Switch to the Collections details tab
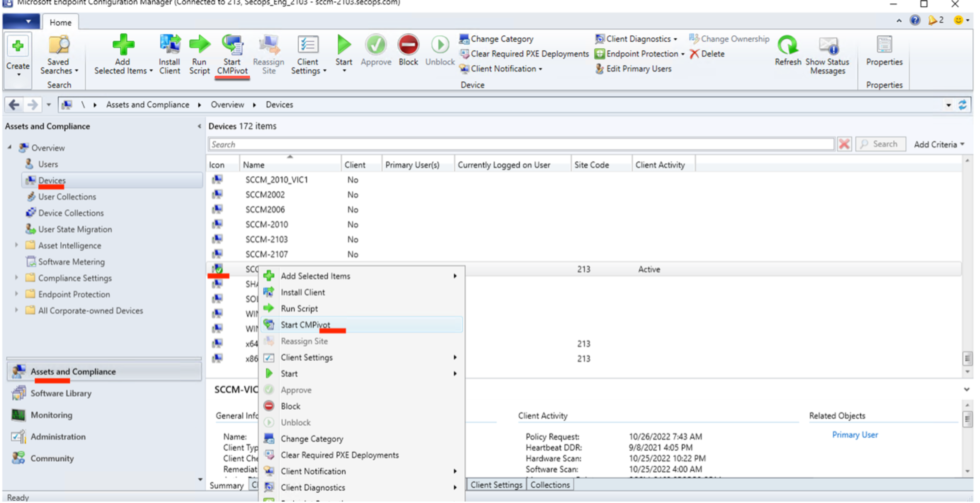The image size is (980, 503). pyautogui.click(x=550, y=485)
